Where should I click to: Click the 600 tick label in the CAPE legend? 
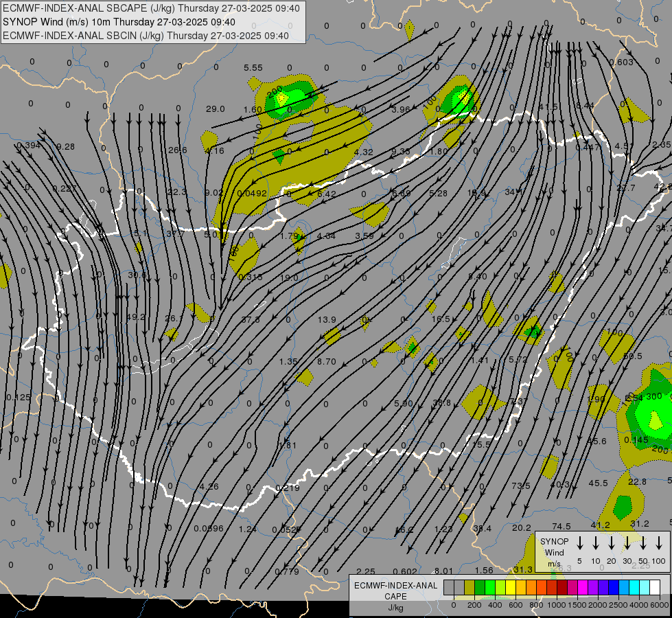(x=515, y=605)
